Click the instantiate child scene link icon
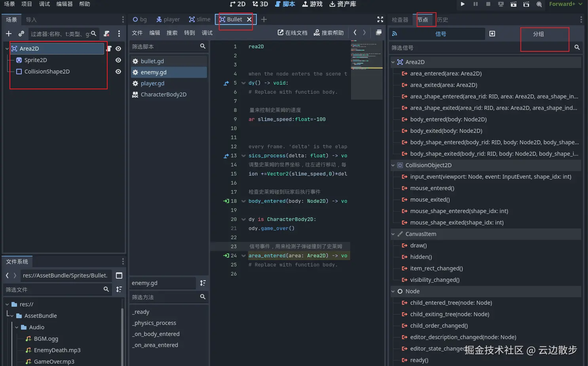This screenshot has height=366, width=588. (21, 34)
